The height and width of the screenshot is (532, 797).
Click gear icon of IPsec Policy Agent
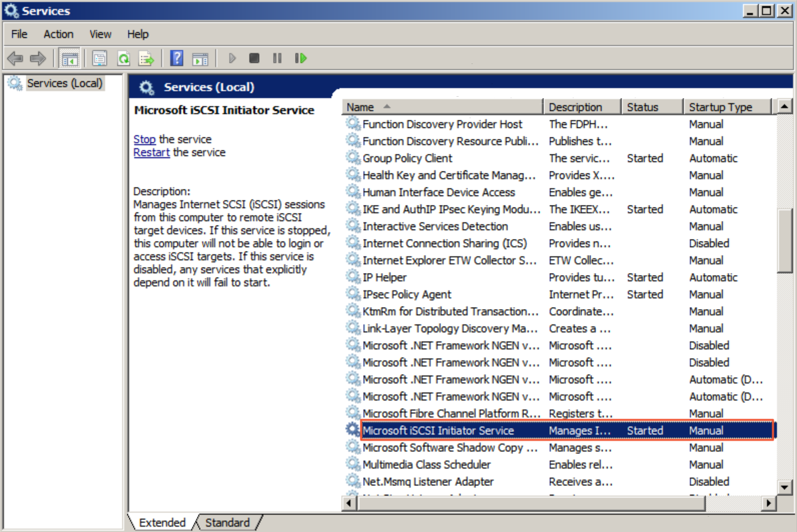pos(352,294)
